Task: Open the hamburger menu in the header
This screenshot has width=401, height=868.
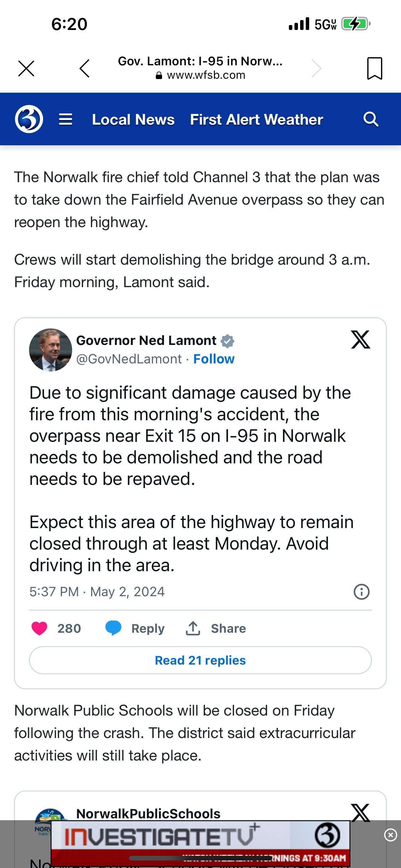Action: click(x=66, y=119)
